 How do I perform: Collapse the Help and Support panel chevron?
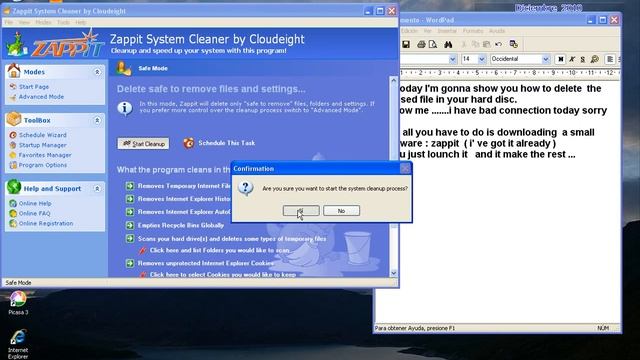97,189
